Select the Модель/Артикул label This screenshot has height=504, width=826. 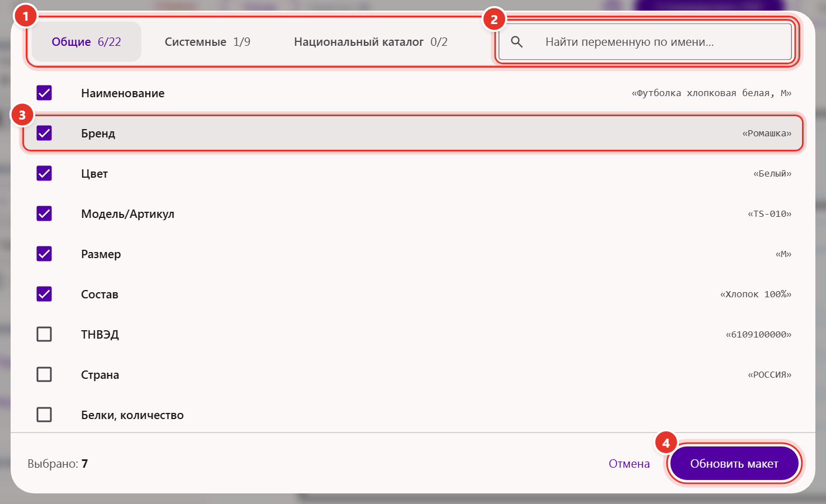[128, 214]
